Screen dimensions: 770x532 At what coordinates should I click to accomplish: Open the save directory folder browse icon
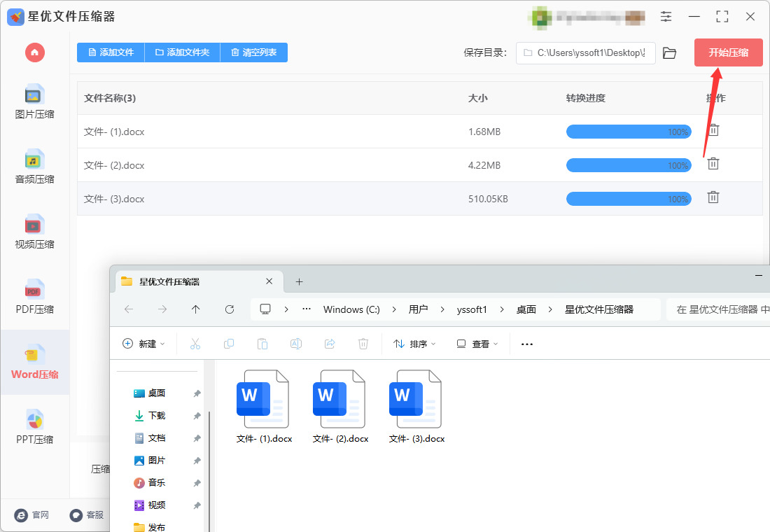669,52
